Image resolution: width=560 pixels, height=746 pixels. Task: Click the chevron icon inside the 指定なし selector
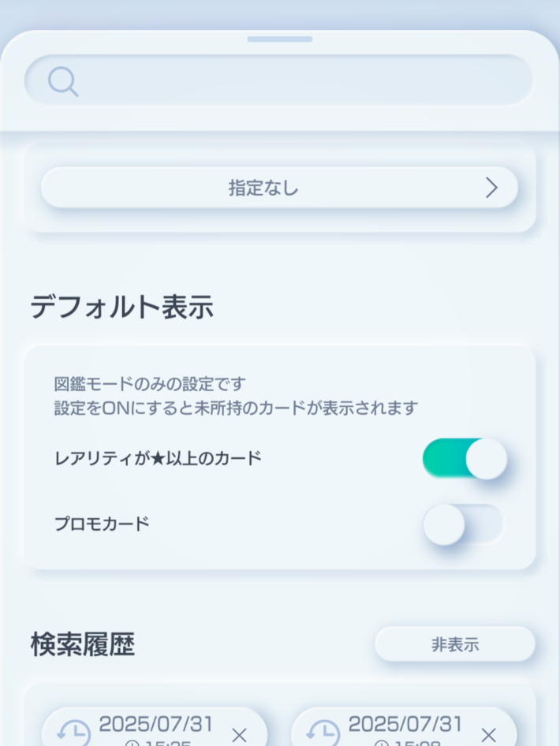[x=492, y=188]
